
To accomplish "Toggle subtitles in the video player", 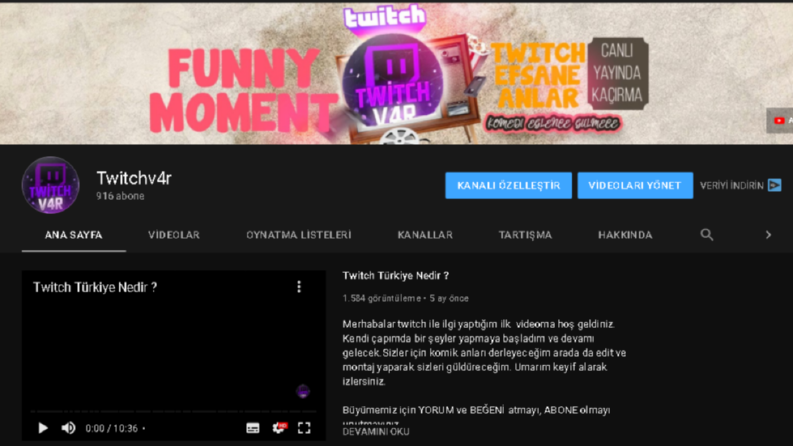I will coord(253,428).
